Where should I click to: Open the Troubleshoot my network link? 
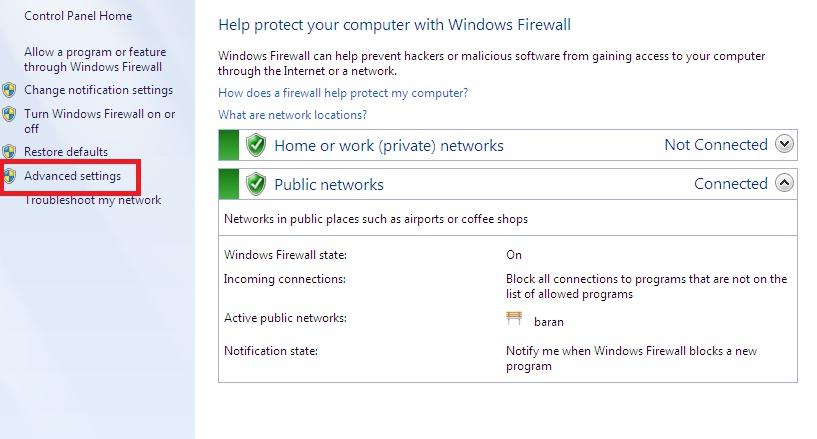(x=92, y=200)
